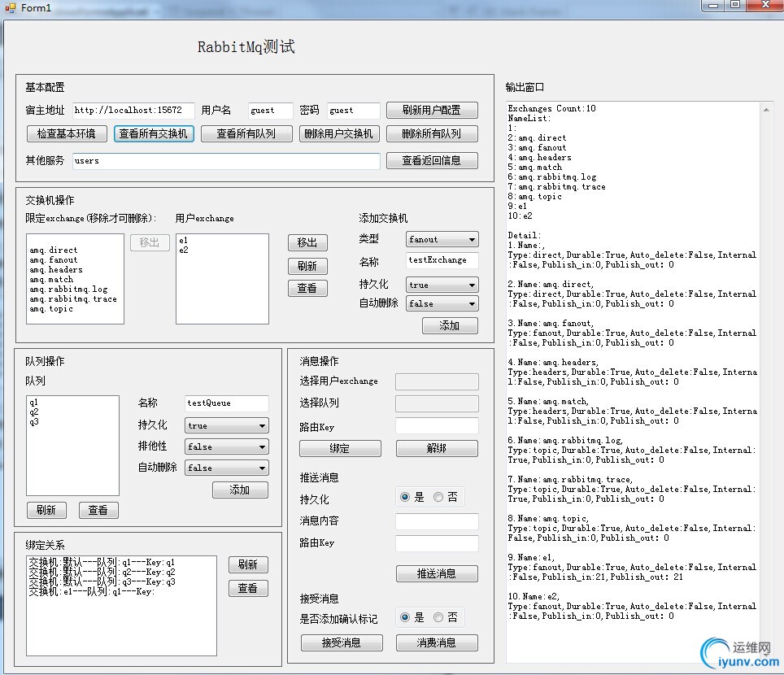Click the 删除用户交换机 button
Viewport: 784px width, 675px height.
point(339,133)
